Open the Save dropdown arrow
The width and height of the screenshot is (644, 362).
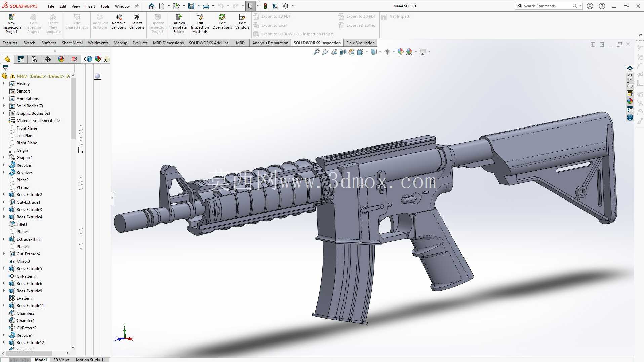click(x=198, y=6)
